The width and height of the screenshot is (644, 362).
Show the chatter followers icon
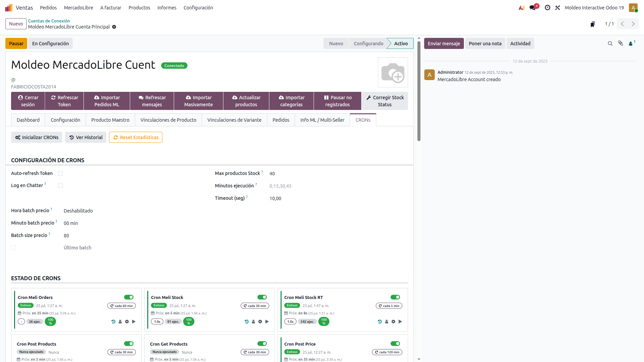[632, 43]
